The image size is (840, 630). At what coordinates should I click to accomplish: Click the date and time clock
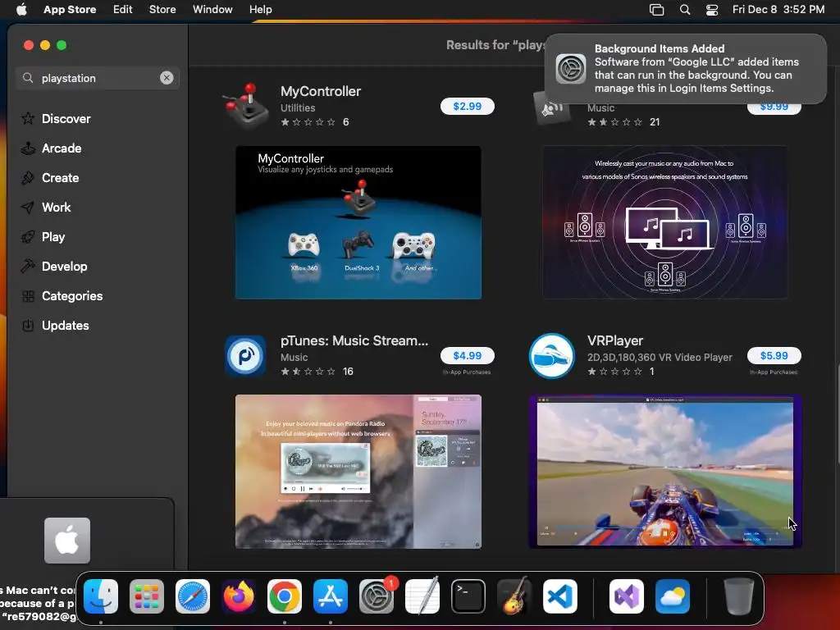click(x=778, y=9)
